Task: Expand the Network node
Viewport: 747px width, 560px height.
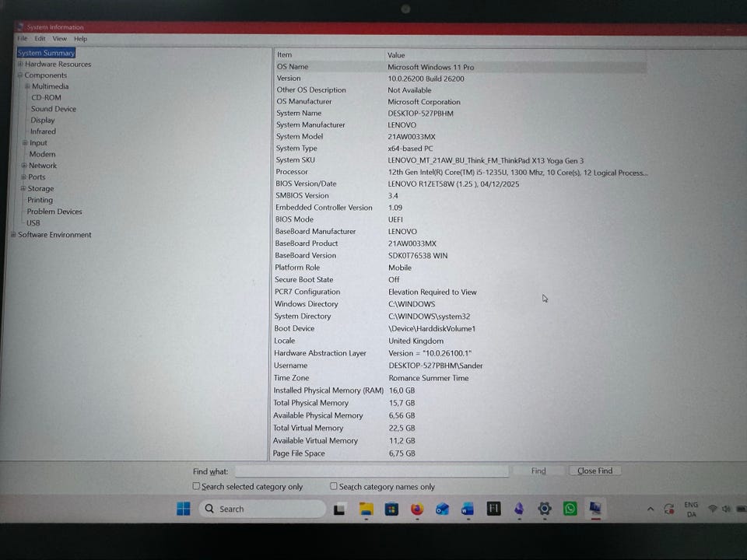Action: [24, 165]
